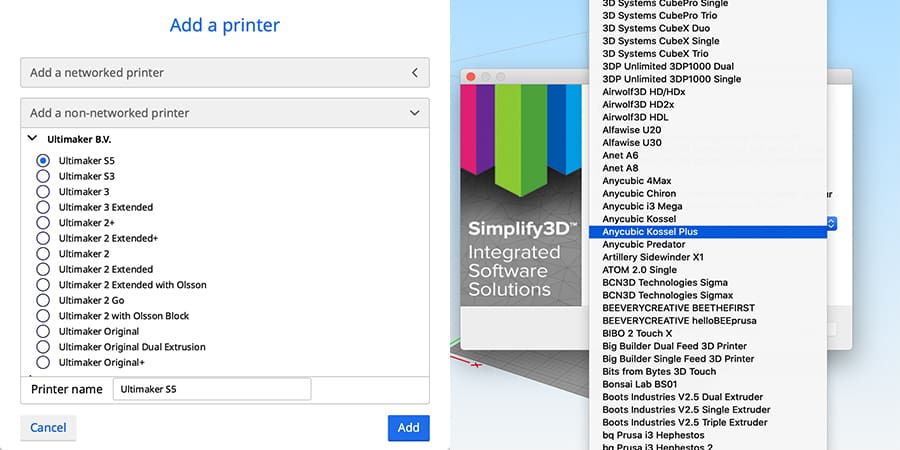Choose 3D Systems CubeX Single entry
Viewport: 900px width, 450px height.
click(708, 41)
